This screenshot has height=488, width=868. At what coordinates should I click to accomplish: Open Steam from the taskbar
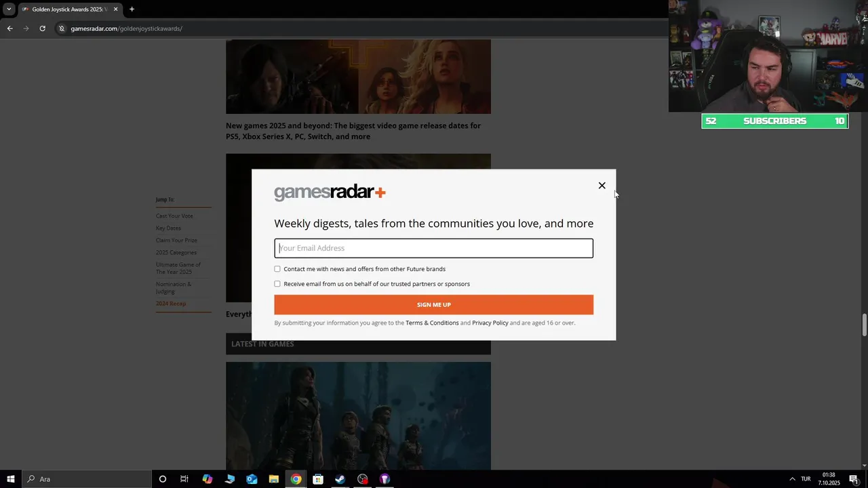click(x=340, y=479)
